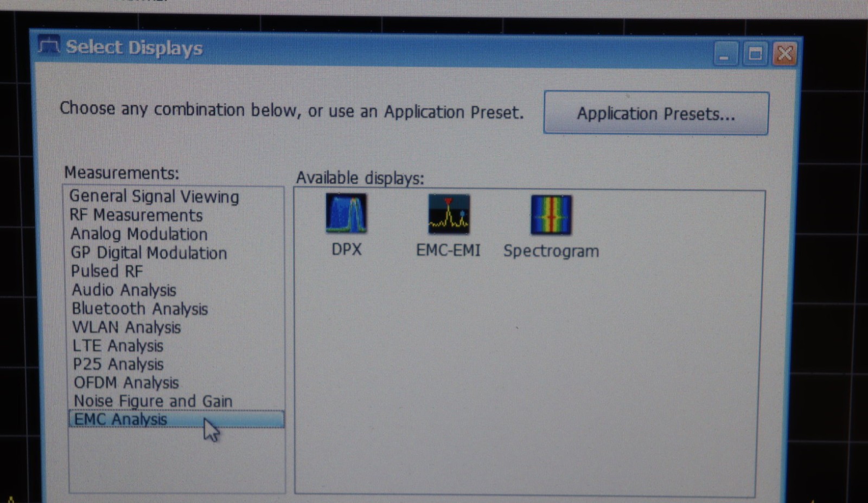This screenshot has height=503, width=868.
Task: Click the Select Displays title bar icon
Action: coord(49,46)
